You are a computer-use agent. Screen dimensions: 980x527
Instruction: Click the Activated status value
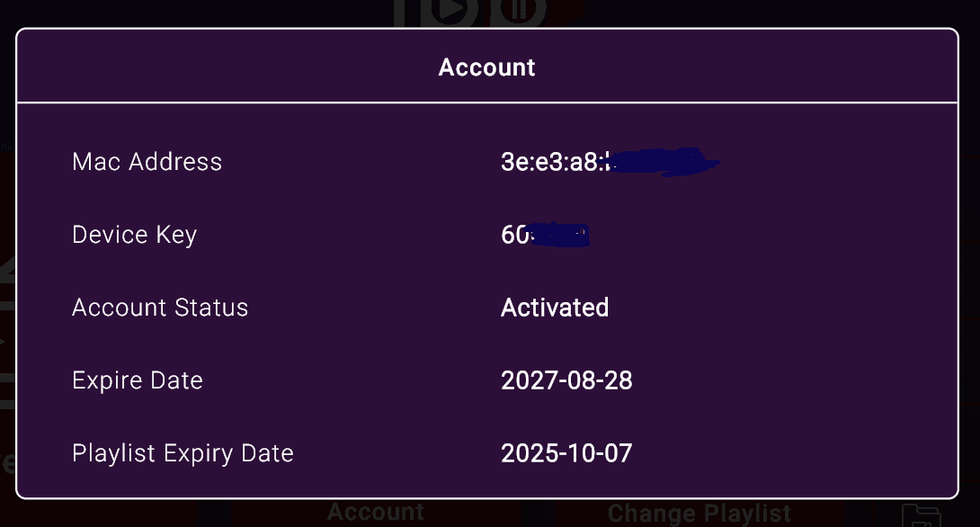click(555, 308)
